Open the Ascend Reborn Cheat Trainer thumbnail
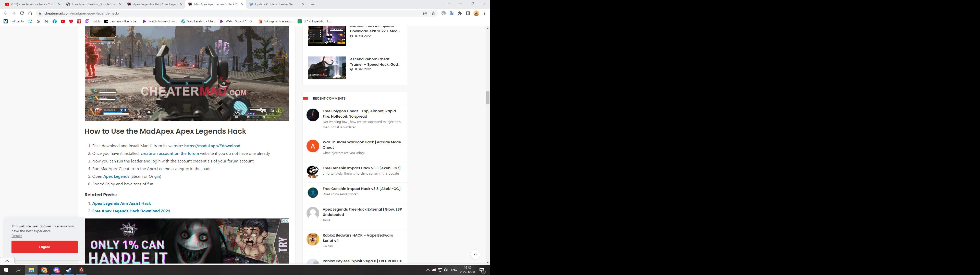 click(x=327, y=68)
